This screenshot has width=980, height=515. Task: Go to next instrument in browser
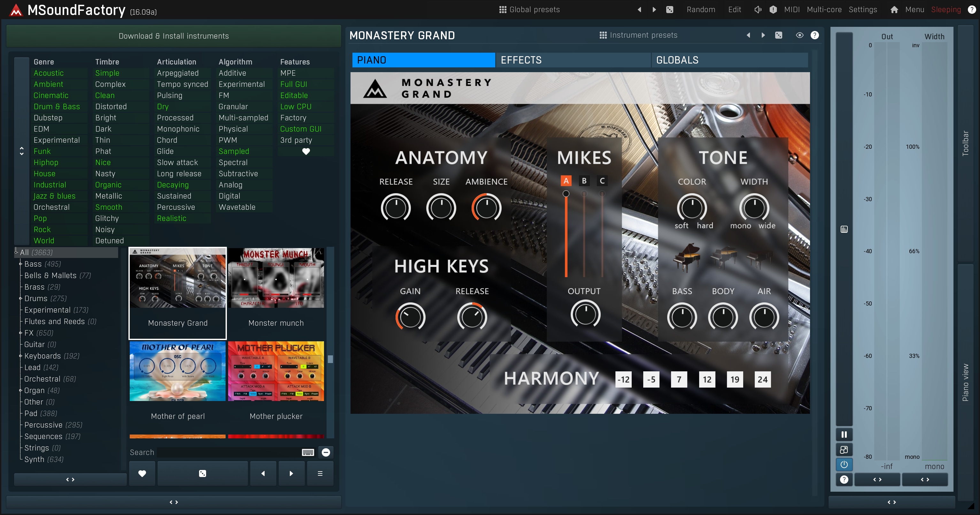(x=291, y=473)
